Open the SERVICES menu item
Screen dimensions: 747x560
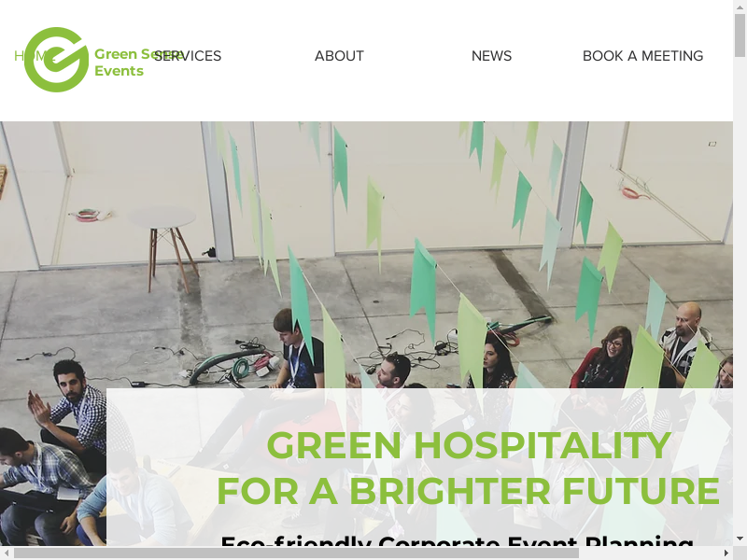(188, 56)
